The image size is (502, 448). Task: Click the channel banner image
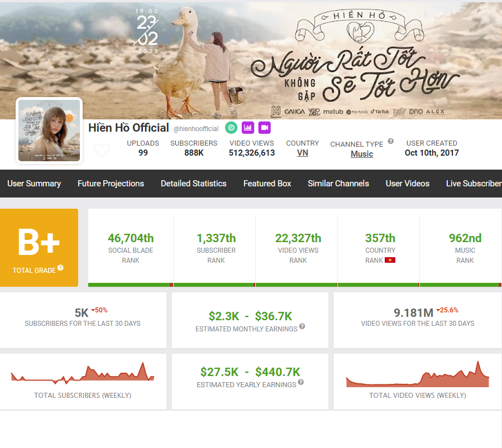tap(251, 60)
